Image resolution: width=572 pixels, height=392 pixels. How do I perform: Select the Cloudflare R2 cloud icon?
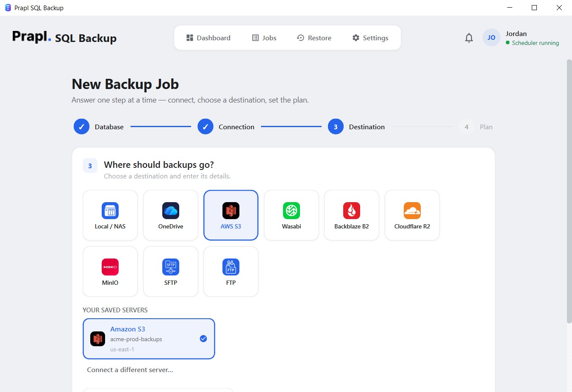click(x=412, y=211)
